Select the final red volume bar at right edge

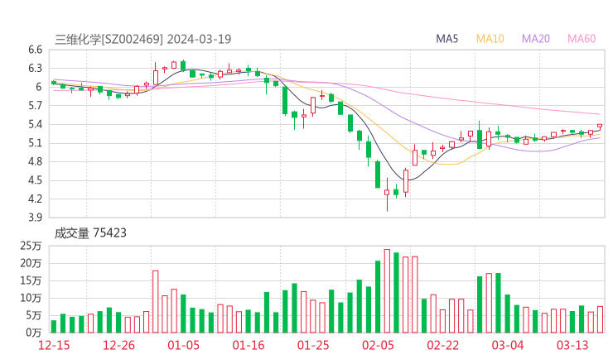pyautogui.click(x=600, y=319)
